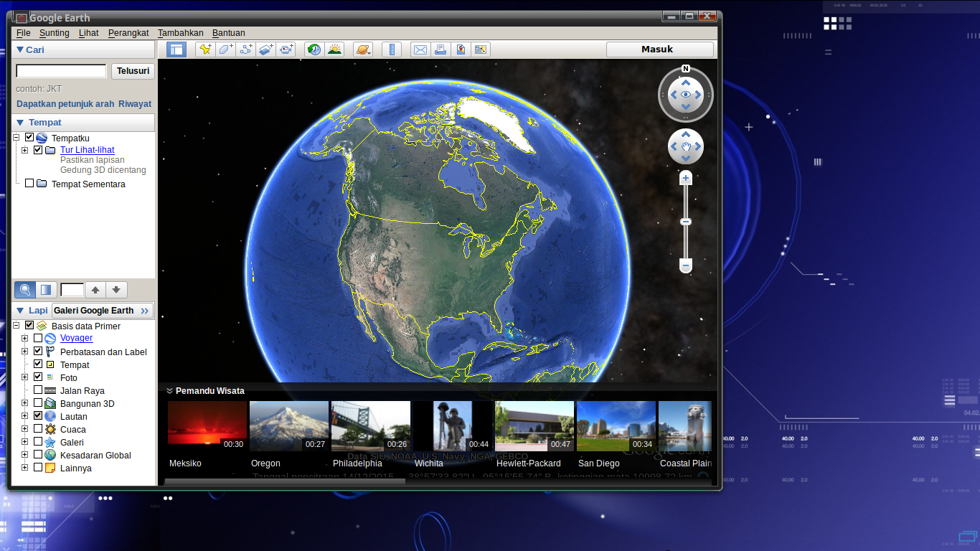Open the planet switcher on the toolbar
The image size is (980, 551).
pyautogui.click(x=363, y=50)
